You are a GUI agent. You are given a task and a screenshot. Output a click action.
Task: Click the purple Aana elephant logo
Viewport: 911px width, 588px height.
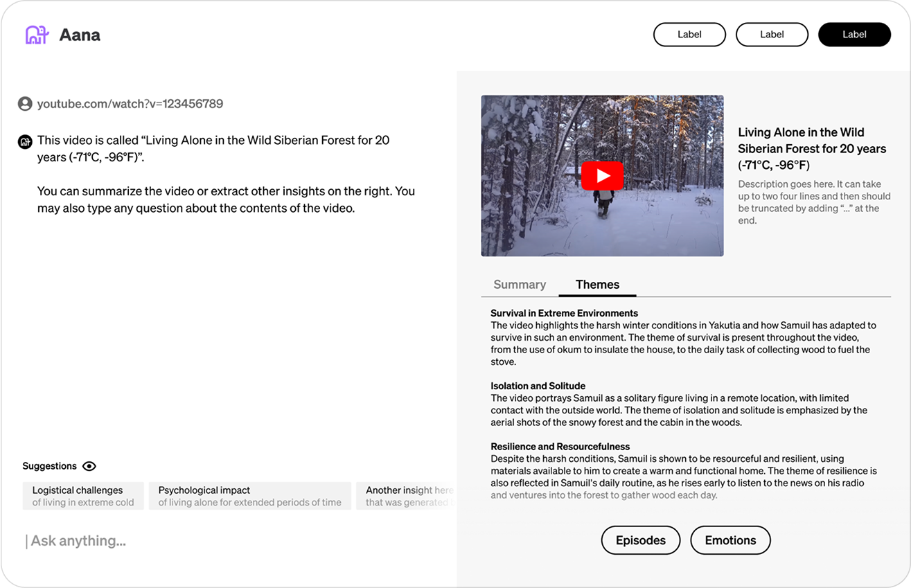[x=37, y=35]
